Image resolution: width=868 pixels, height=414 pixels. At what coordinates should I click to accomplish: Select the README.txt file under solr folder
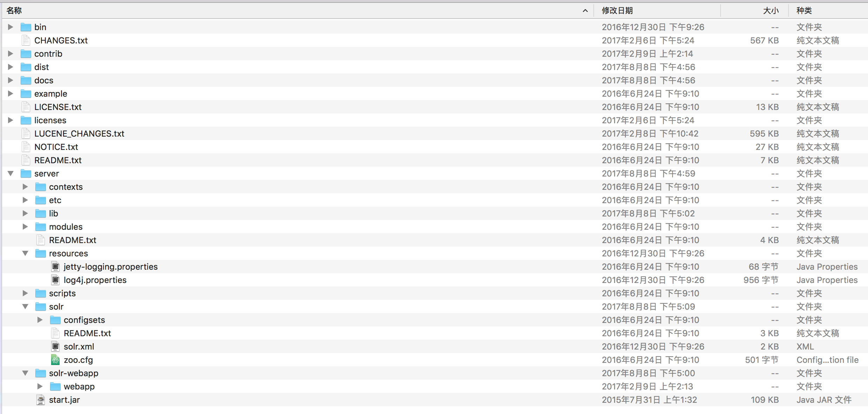87,333
